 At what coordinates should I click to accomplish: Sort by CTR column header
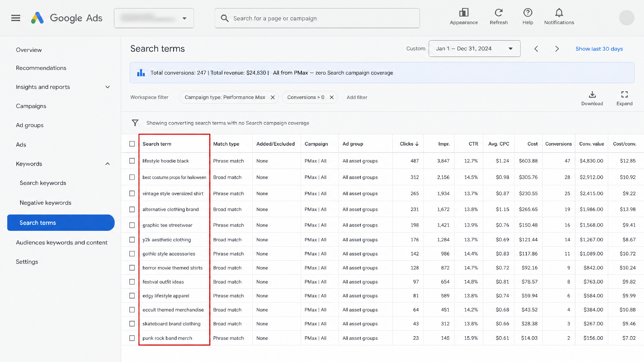[x=473, y=144]
